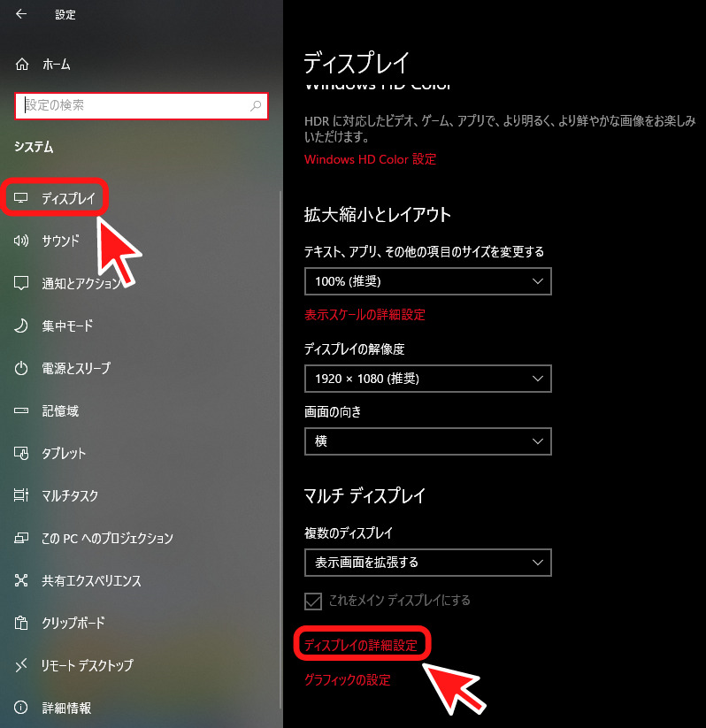Select the Storage drive icon

point(21,410)
